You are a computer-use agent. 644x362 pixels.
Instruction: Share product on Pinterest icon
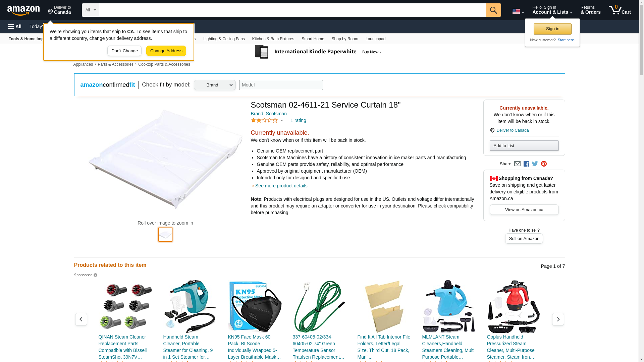(544, 164)
